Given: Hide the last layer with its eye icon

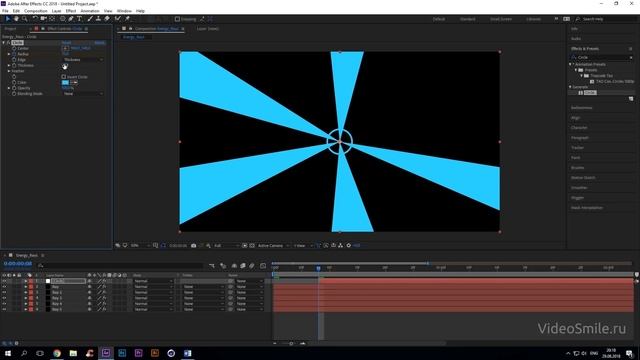Looking at the screenshot, I should pyautogui.click(x=4, y=309).
